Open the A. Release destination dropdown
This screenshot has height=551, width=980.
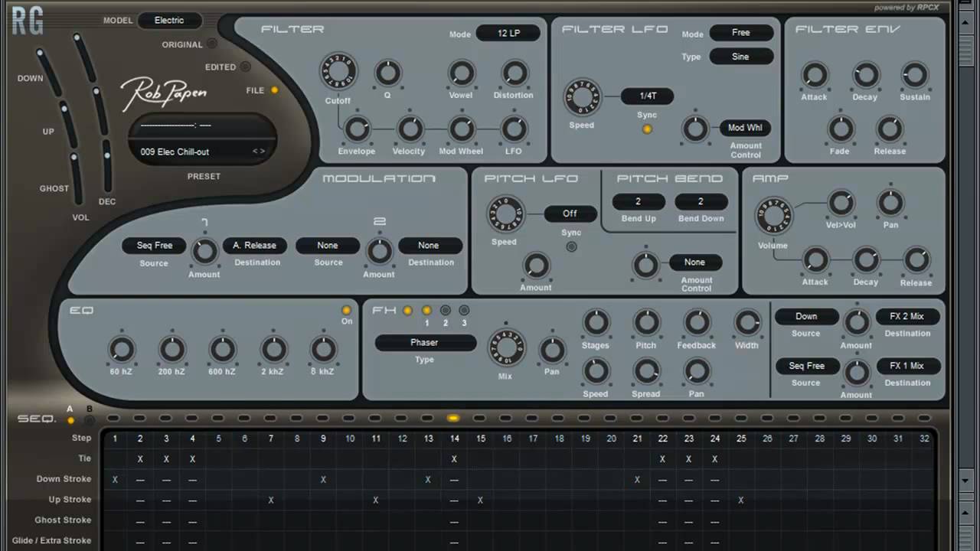(x=255, y=246)
